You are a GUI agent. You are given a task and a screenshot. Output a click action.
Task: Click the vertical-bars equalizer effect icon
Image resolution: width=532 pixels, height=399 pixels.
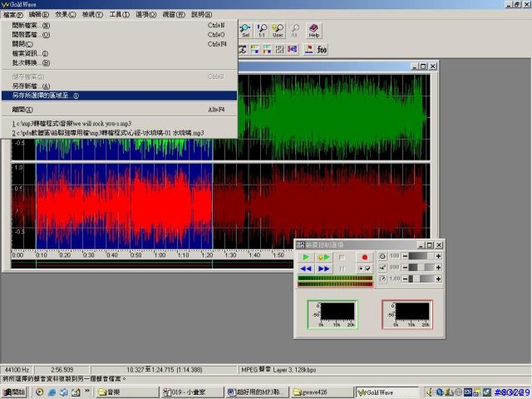coord(279,50)
